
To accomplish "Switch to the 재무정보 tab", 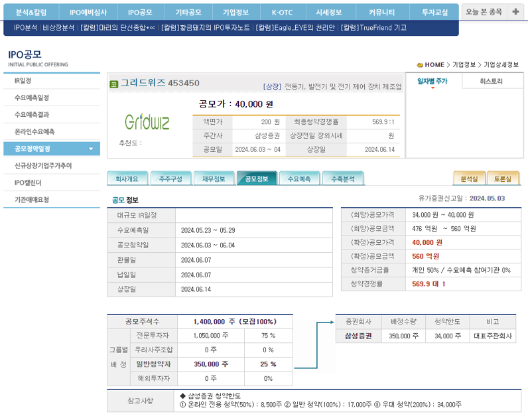I will tap(214, 179).
